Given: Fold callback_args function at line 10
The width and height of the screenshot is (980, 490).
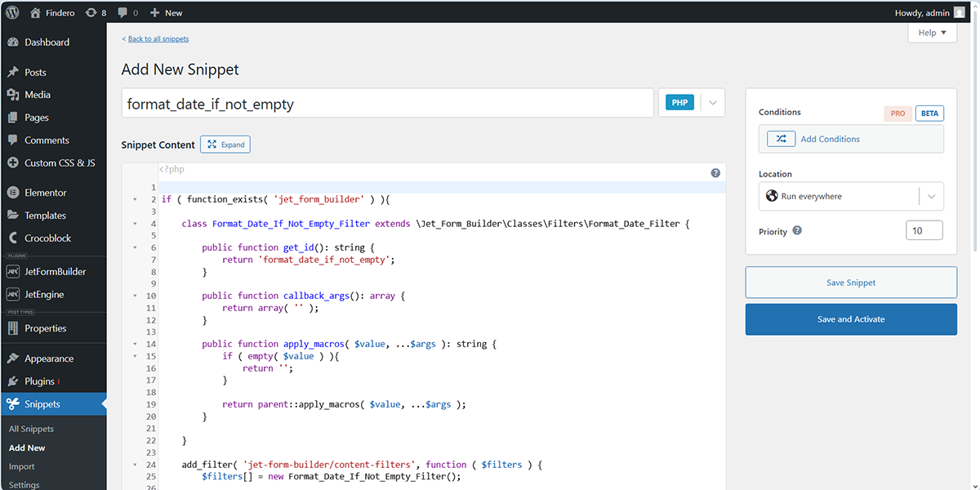Looking at the screenshot, I should tap(135, 296).
